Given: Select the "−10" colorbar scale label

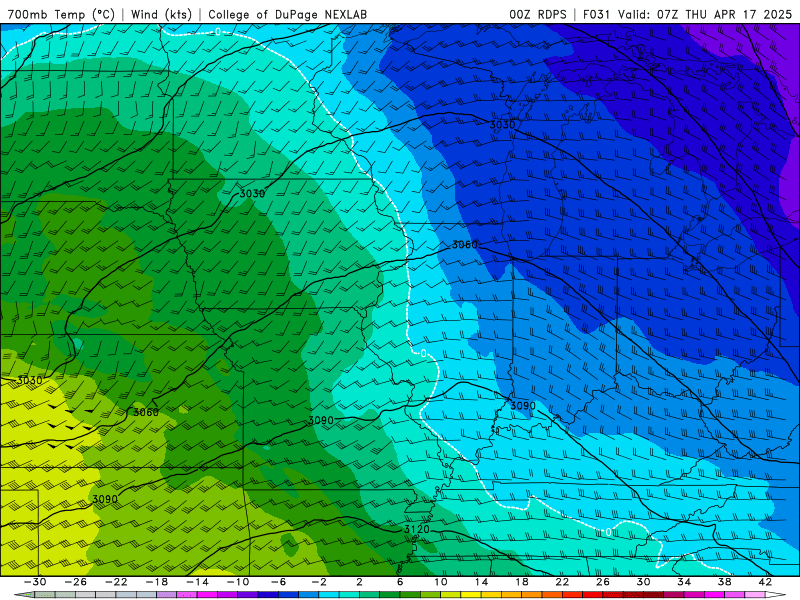Looking at the screenshot, I should (x=238, y=582).
